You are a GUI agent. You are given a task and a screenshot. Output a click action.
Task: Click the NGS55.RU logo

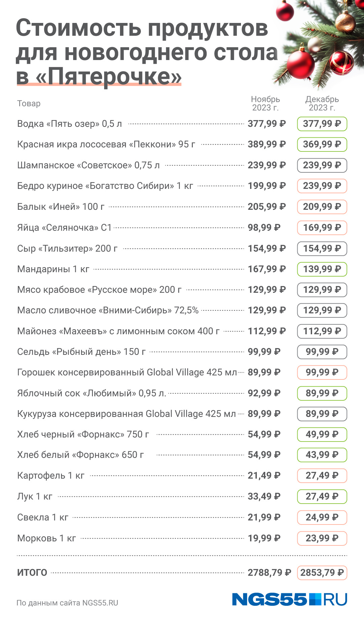coord(289,599)
